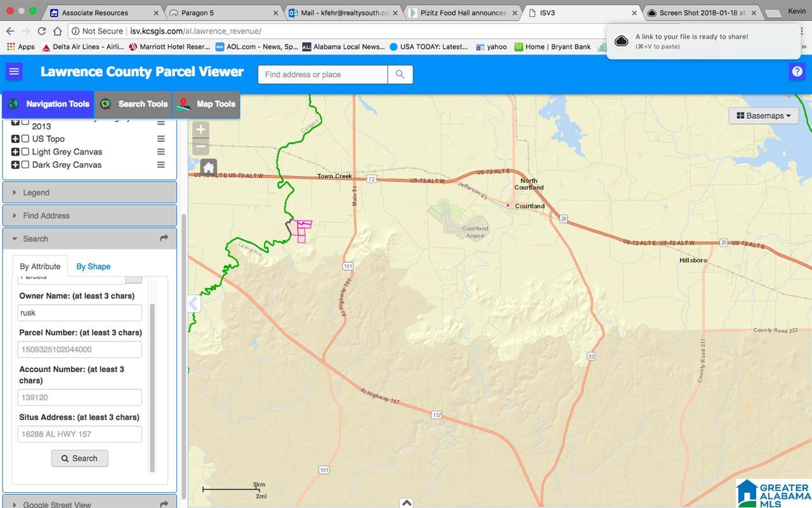Screen dimensions: 812x508
Task: Expand the Find Address panel
Action: (x=89, y=215)
